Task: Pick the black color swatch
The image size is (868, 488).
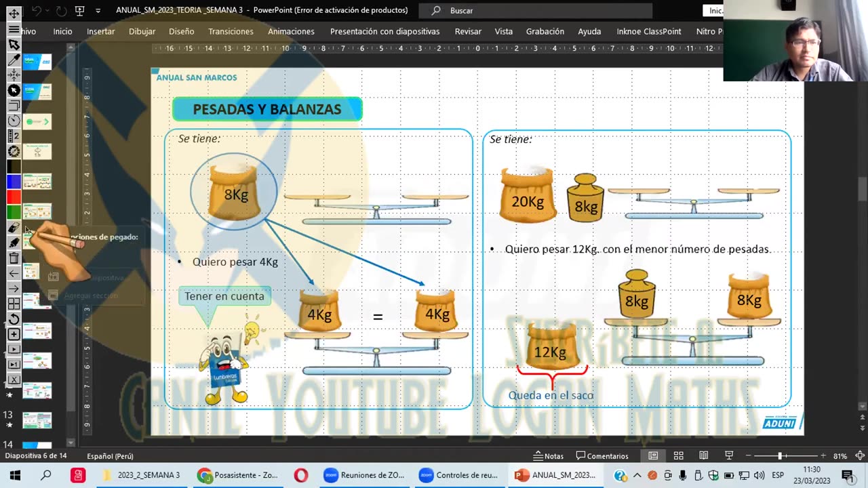Action: 14,166
